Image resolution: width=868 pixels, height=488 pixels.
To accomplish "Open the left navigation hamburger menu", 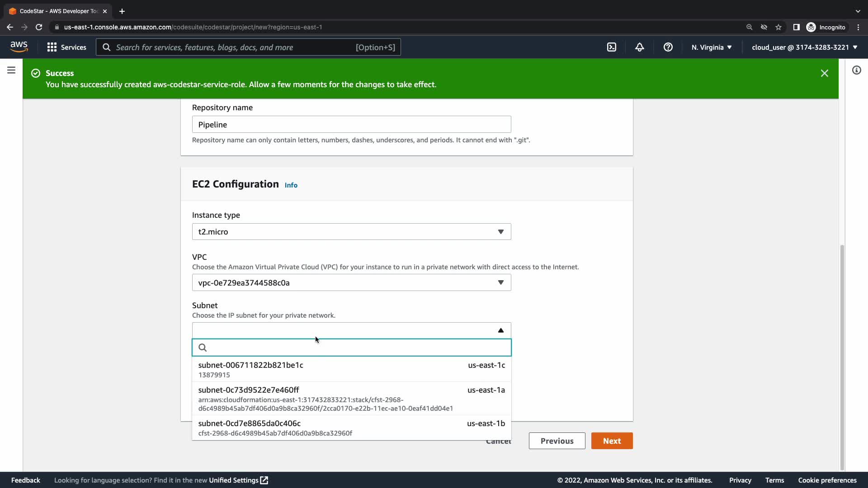I will coord(11,70).
